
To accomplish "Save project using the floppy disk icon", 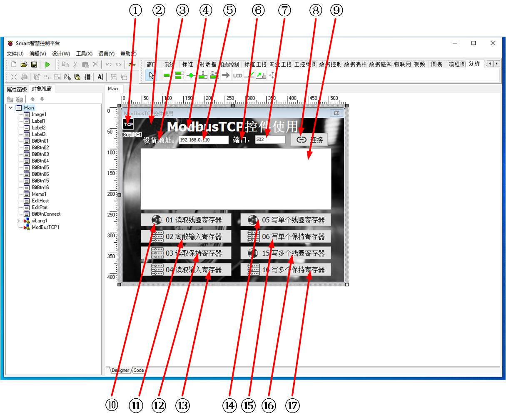I will [x=34, y=65].
